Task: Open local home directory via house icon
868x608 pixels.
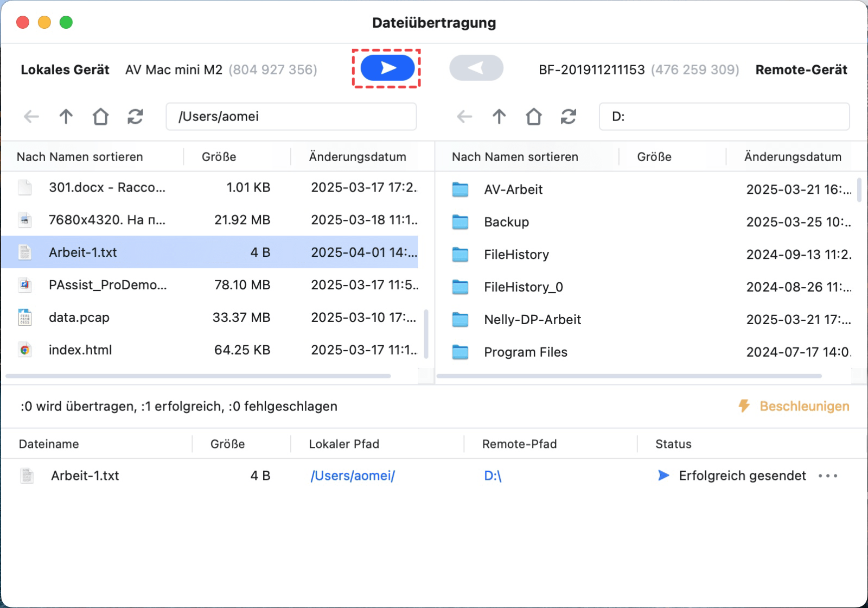Action: tap(100, 117)
